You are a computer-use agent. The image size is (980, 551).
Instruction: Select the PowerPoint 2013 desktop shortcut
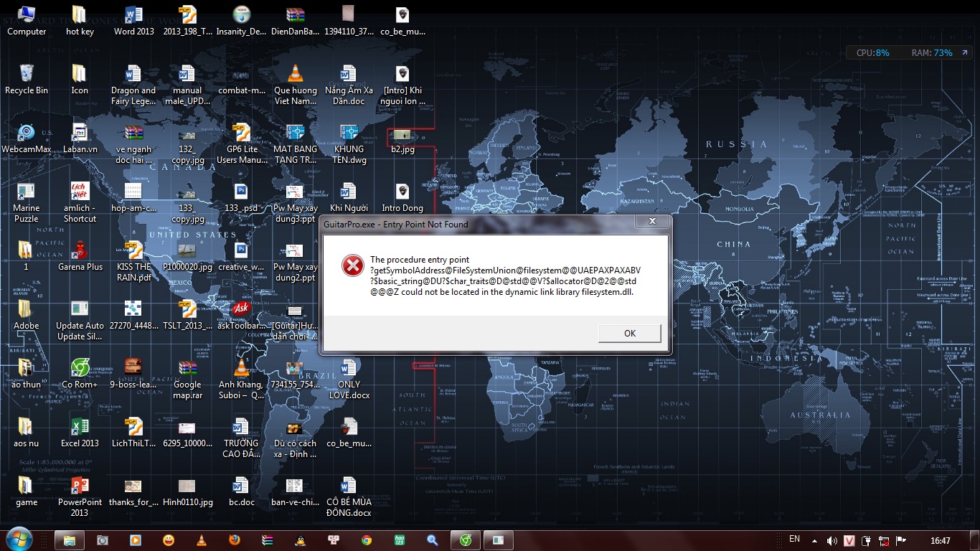click(x=80, y=491)
